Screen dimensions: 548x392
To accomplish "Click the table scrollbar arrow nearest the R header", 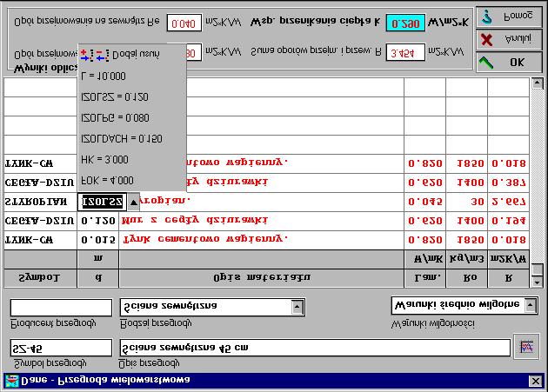I will (538, 282).
